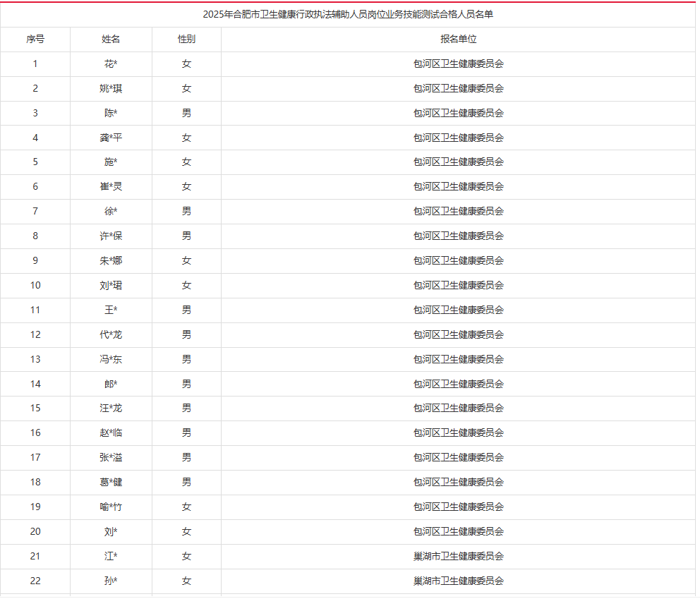Click the 报名单位 column header

tap(458, 40)
